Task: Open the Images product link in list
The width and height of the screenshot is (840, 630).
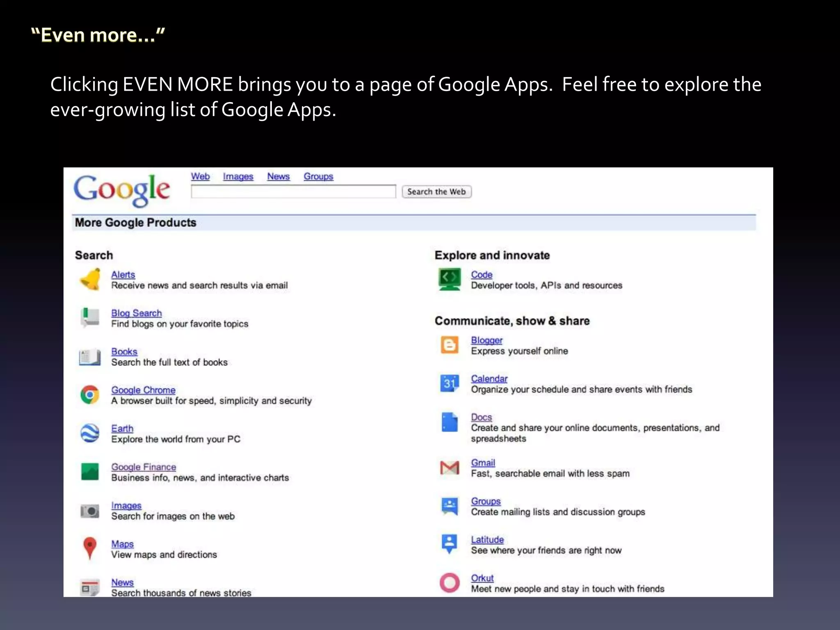Action: point(126,505)
